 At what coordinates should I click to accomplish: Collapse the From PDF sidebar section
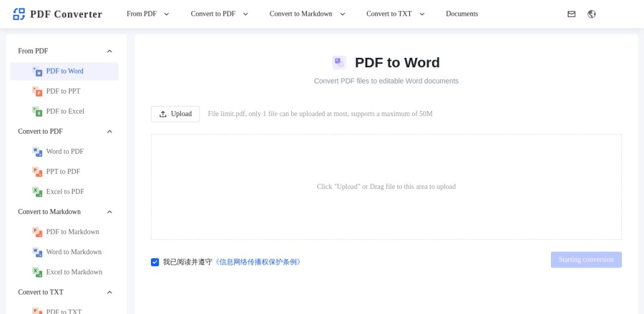tap(109, 51)
